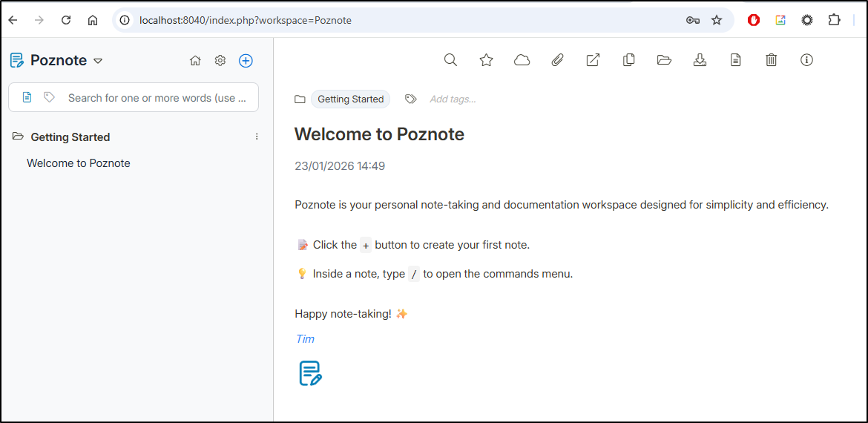
Task: Open the Poznote workspace dropdown arrow
Action: click(98, 61)
